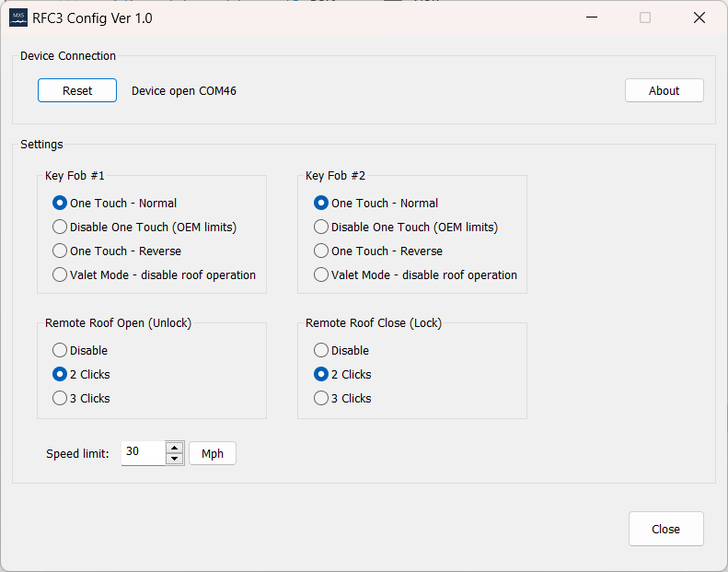Screen dimensions: 728x572
Task: Select Key Fob #1 One Touch - Normal
Action: (115, 203)
